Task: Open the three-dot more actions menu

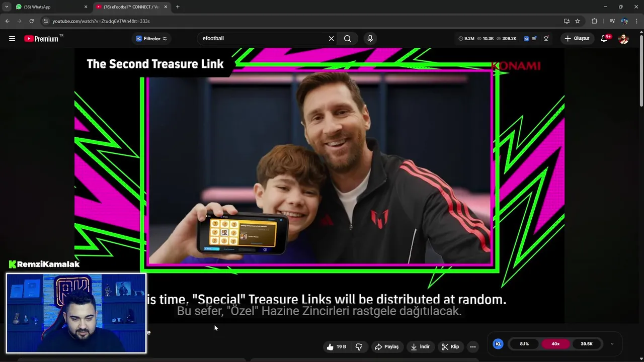Action: [x=472, y=347]
